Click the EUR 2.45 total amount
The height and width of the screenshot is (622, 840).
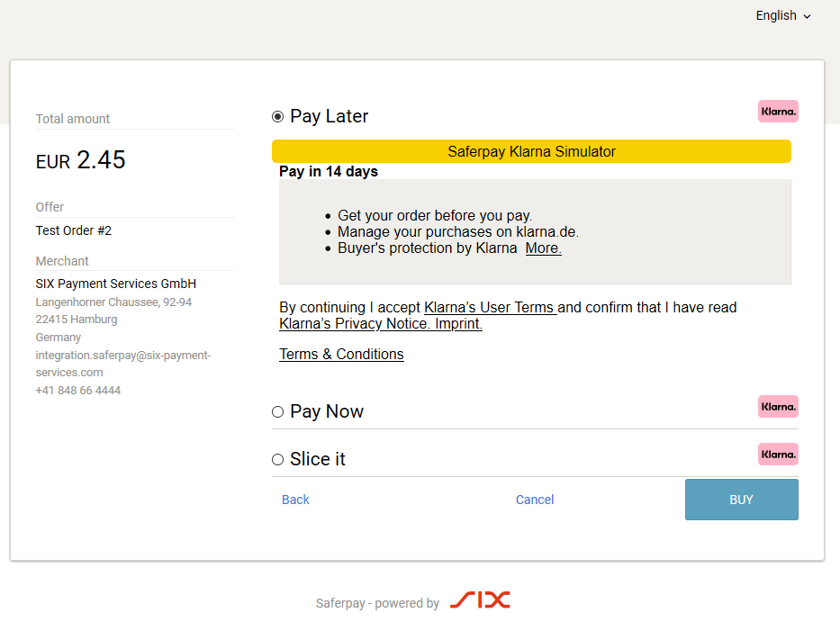(x=80, y=159)
